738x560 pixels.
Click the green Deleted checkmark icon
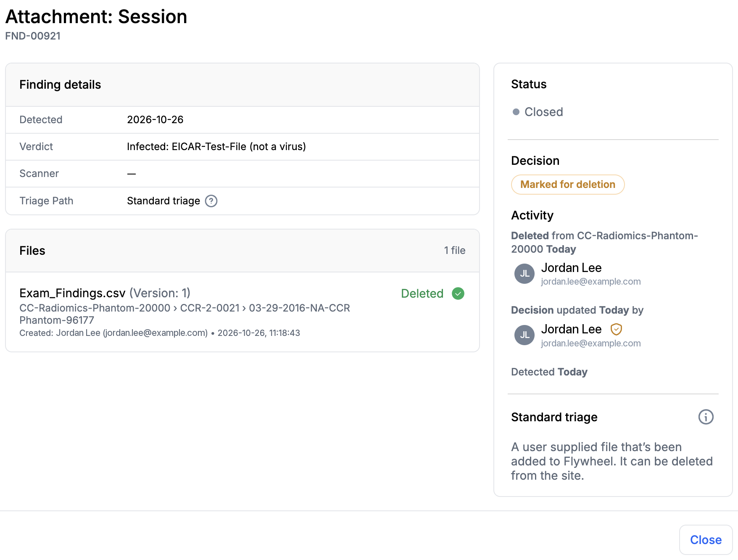pos(458,293)
